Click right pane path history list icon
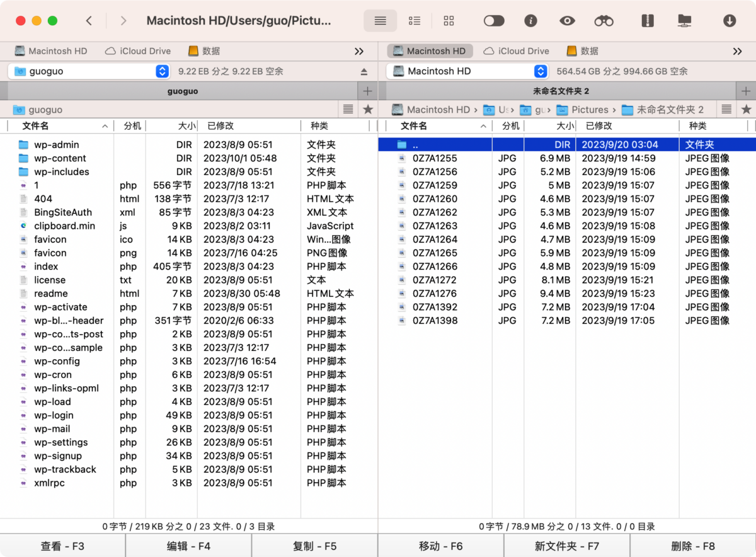This screenshot has width=756, height=557. click(726, 110)
